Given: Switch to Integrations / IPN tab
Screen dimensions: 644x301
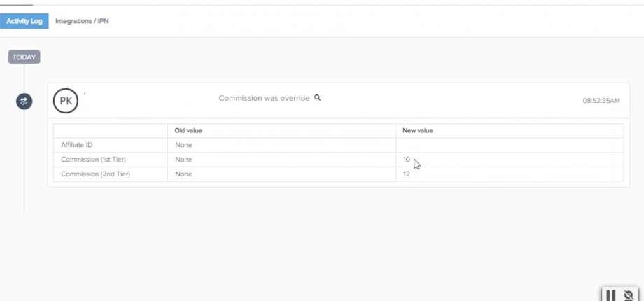Looking at the screenshot, I should (82, 21).
